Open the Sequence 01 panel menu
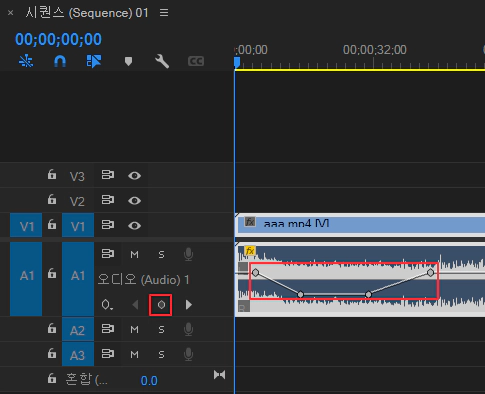 (x=164, y=13)
